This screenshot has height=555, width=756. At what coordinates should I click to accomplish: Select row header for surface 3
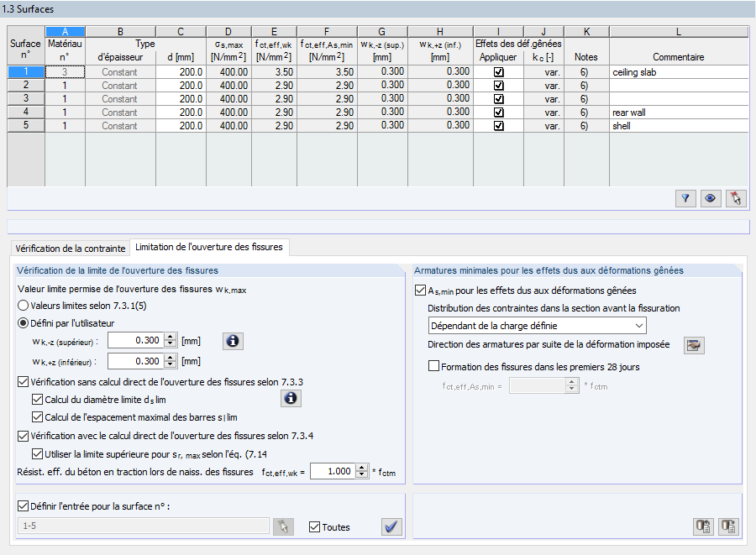[x=26, y=99]
